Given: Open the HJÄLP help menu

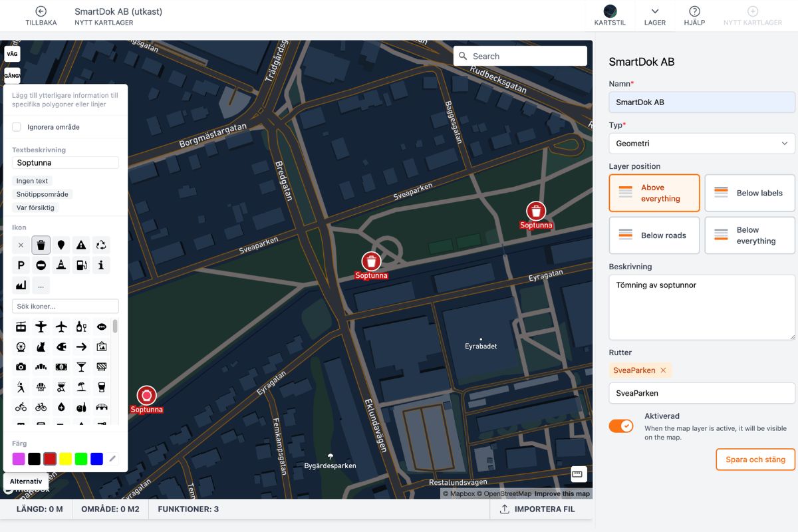Looking at the screenshot, I should click(694, 16).
